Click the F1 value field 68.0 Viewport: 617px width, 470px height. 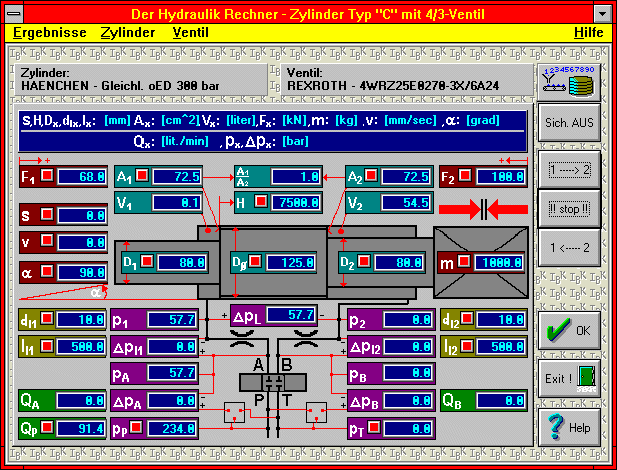pos(82,176)
